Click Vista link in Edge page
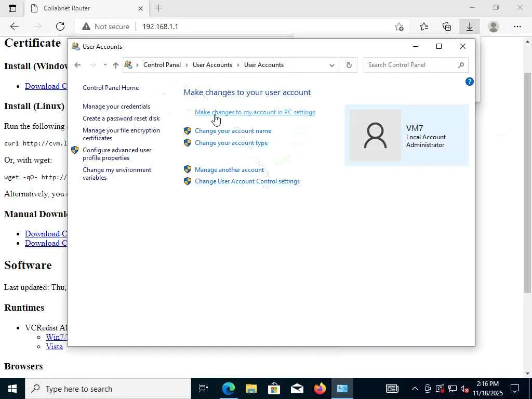Viewport: 532px width, 399px height. (x=54, y=347)
